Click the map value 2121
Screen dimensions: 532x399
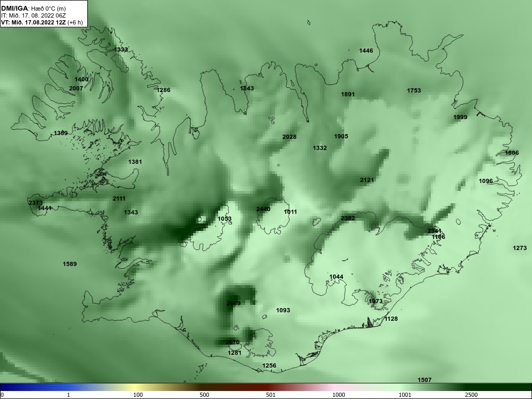(x=367, y=180)
